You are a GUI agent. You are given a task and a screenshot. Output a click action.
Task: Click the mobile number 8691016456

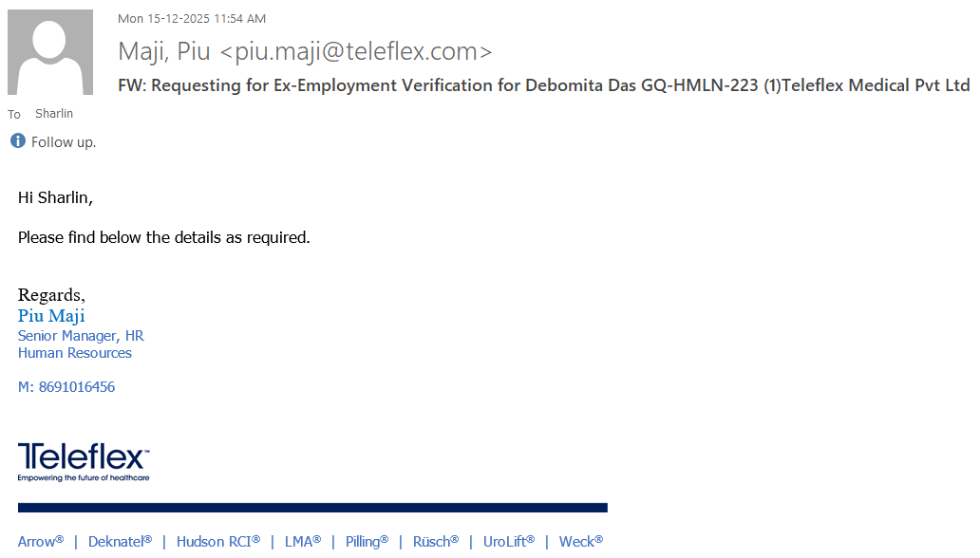click(x=77, y=387)
